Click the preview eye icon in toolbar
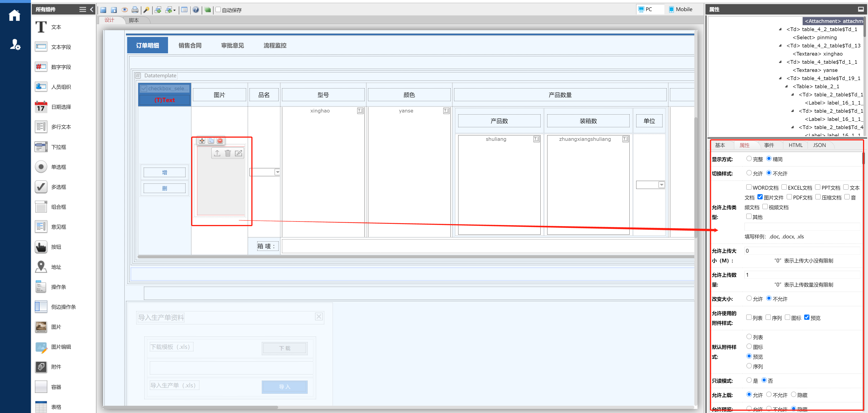The width and height of the screenshot is (868, 413). coord(124,10)
